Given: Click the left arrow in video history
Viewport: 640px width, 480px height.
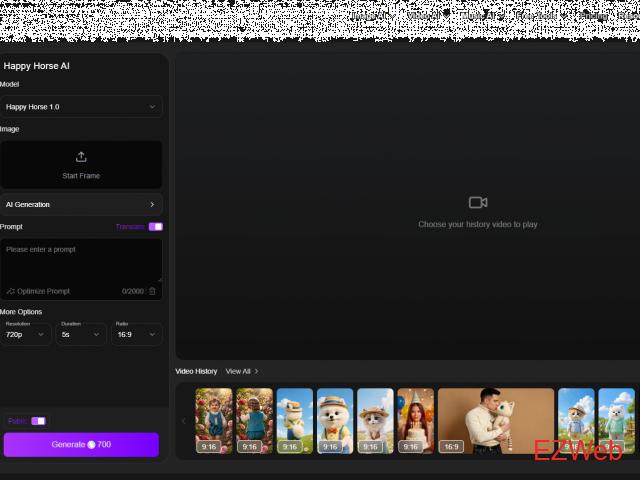Looking at the screenshot, I should 183,421.
